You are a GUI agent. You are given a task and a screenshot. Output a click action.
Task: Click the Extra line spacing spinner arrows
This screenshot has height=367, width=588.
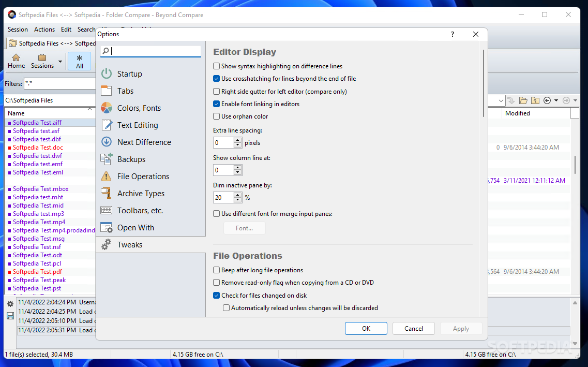click(x=237, y=142)
